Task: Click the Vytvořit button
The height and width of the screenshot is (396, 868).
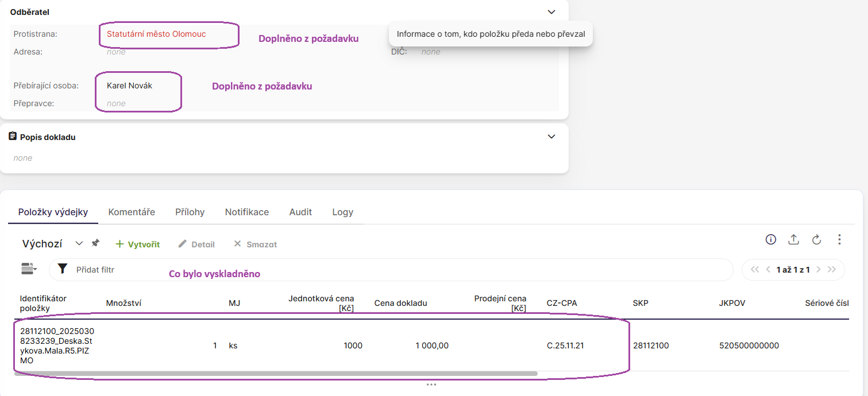Action: [x=138, y=244]
